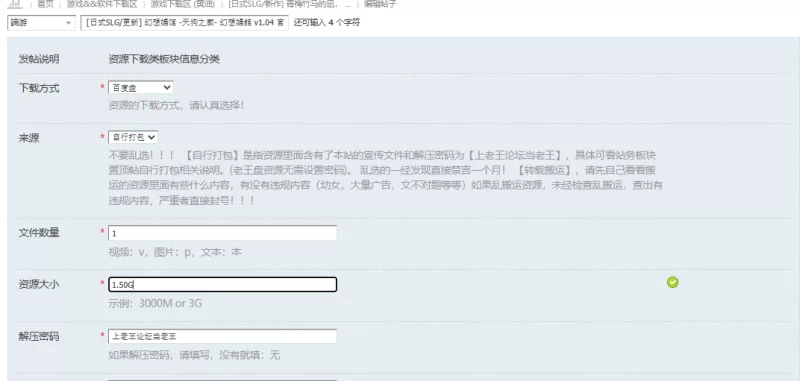
Task: Click the 还可输入 4 个字符 counter text
Action: [x=327, y=22]
